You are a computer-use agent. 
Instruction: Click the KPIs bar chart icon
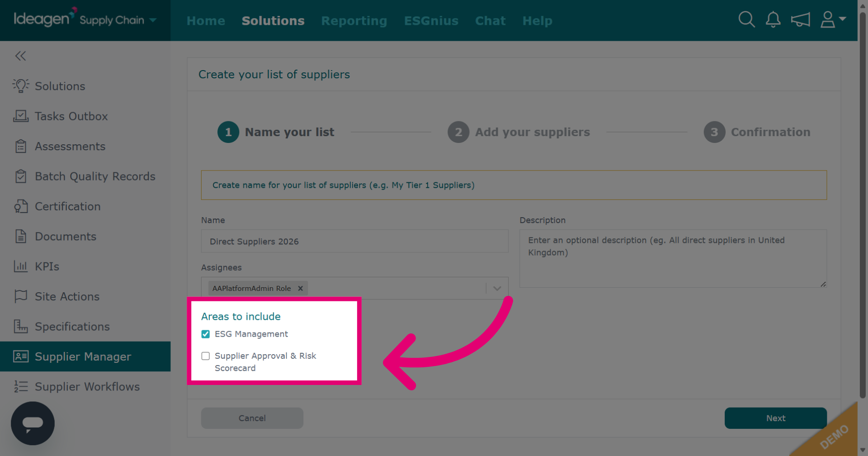point(20,266)
